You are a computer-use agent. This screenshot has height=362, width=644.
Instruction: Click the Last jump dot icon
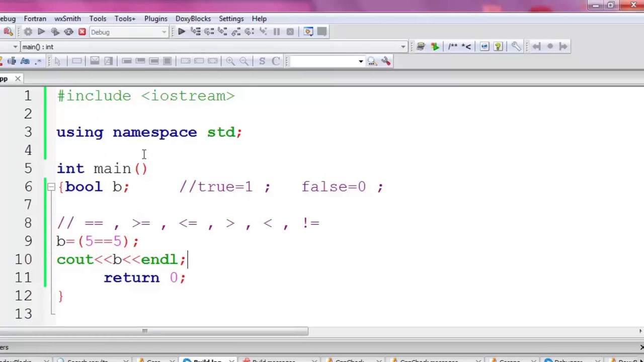[x=550, y=46]
